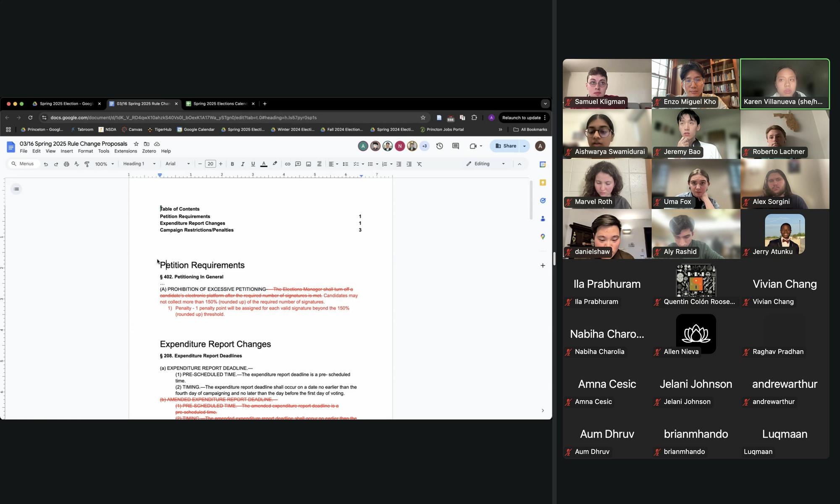Insert an image from the toolbar

coord(308,164)
